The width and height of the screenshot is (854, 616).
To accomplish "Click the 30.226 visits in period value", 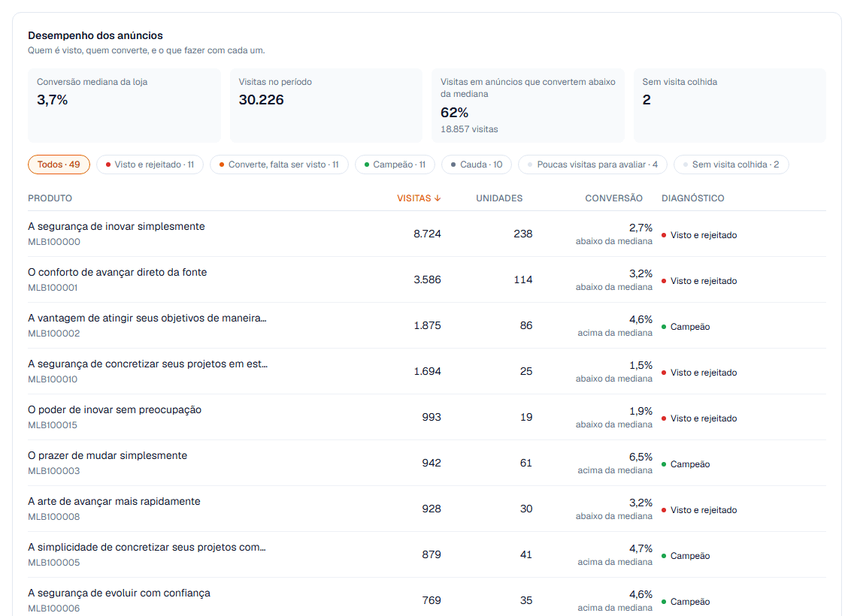I will click(x=262, y=100).
